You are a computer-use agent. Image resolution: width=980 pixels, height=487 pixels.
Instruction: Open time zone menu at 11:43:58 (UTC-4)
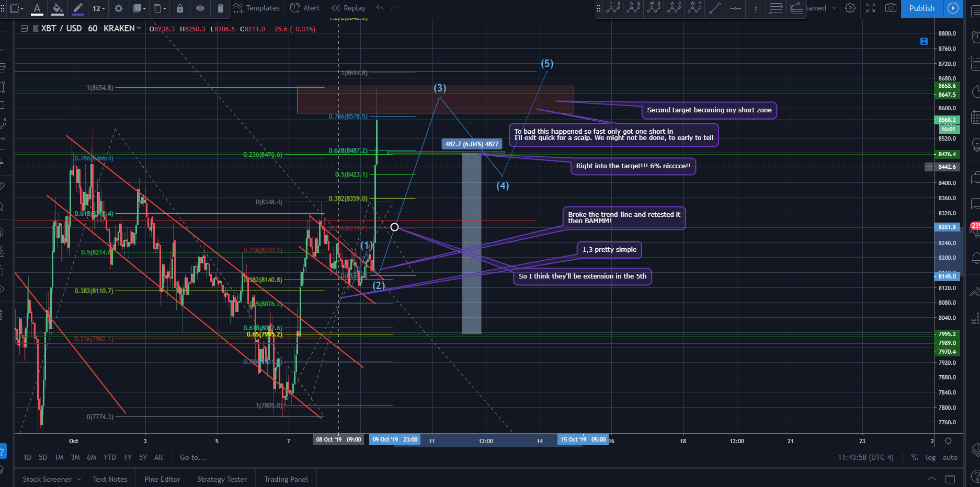(x=866, y=457)
